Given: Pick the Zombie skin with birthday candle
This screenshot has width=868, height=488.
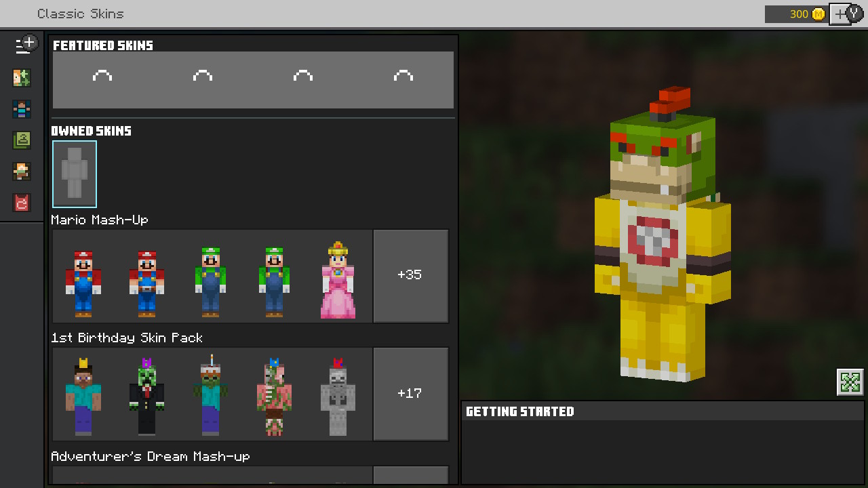Looking at the screenshot, I should (x=210, y=395).
